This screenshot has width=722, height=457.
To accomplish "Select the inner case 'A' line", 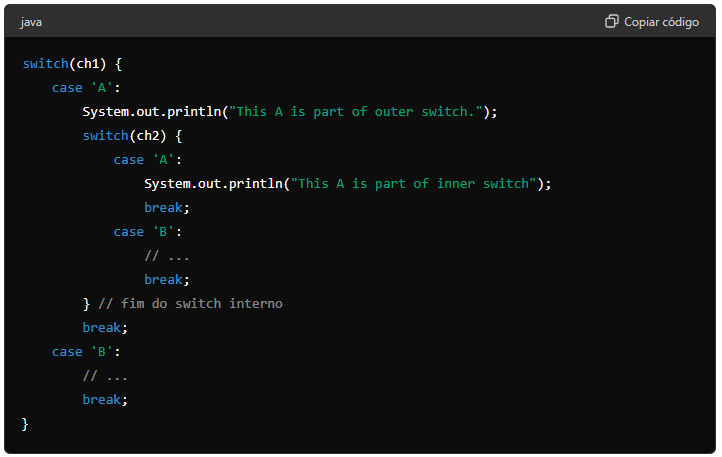I will (147, 160).
